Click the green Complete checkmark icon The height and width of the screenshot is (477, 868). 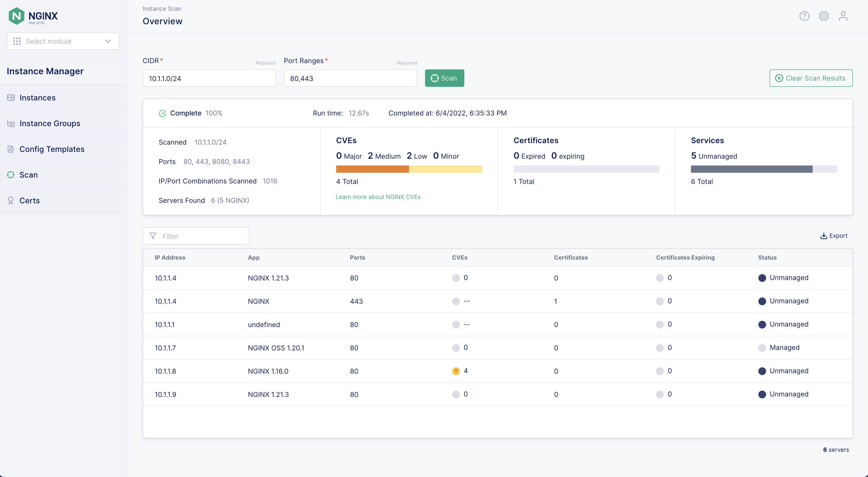(x=162, y=113)
